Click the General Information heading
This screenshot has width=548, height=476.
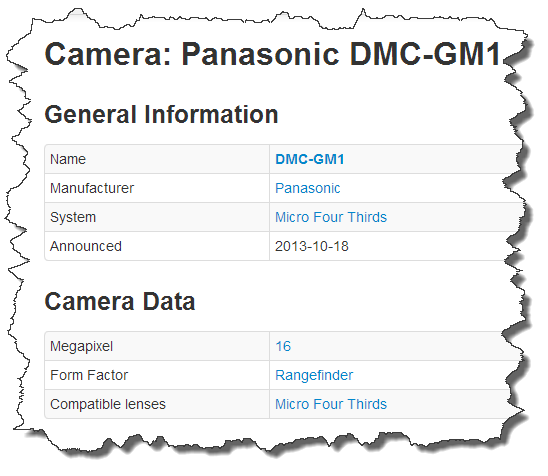coord(161,115)
